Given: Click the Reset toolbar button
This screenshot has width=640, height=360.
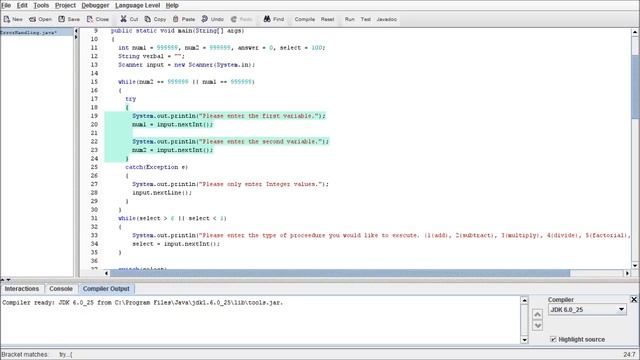Looking at the screenshot, I should 327,19.
